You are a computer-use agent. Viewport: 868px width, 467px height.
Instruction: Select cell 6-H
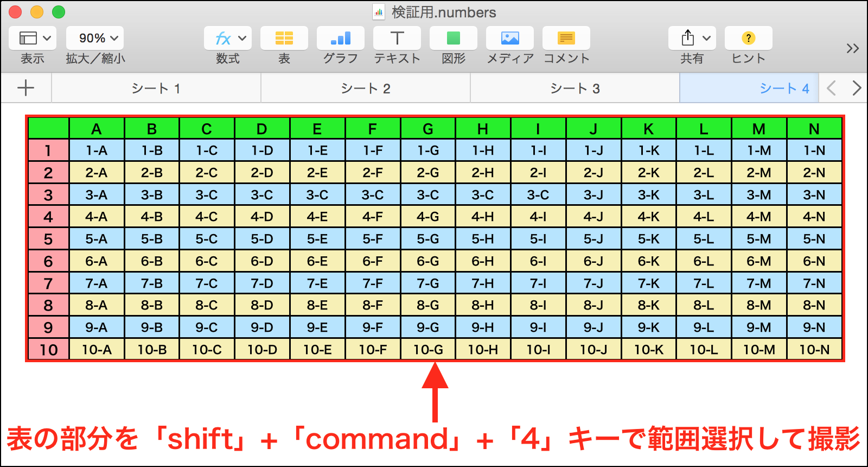point(483,261)
